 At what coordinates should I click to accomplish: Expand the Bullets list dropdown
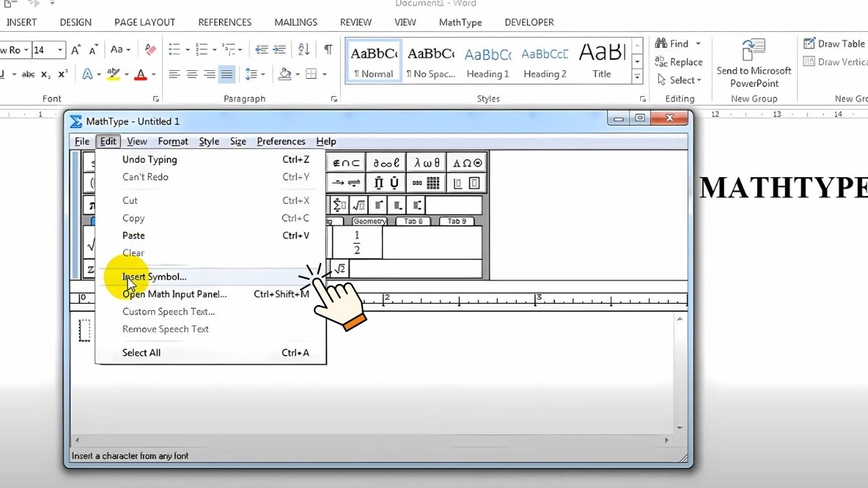[x=187, y=50]
